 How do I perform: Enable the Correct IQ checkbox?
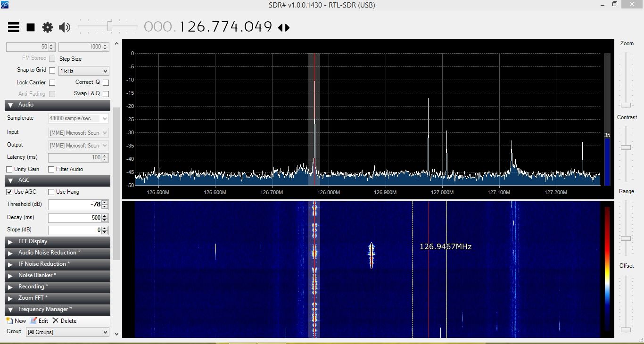106,82
